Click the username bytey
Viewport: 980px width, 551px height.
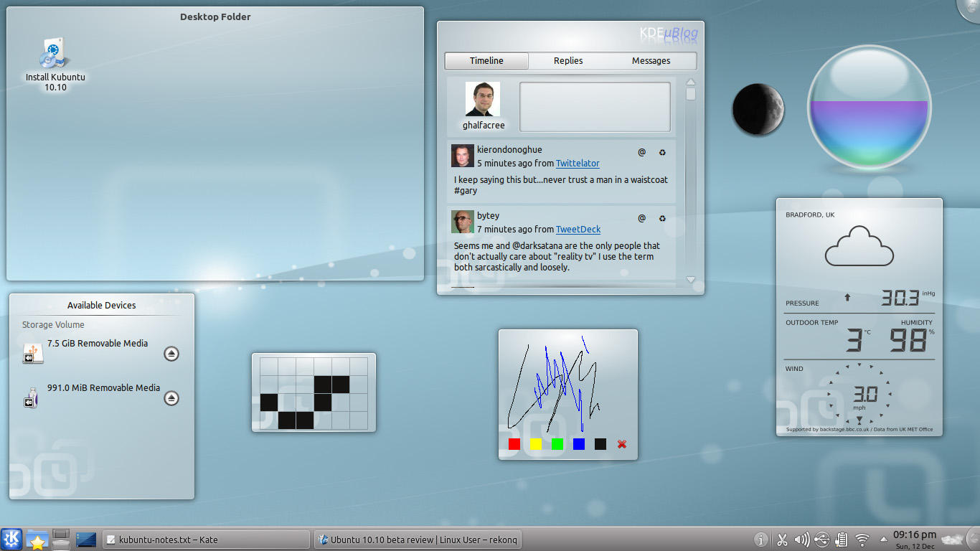point(488,216)
